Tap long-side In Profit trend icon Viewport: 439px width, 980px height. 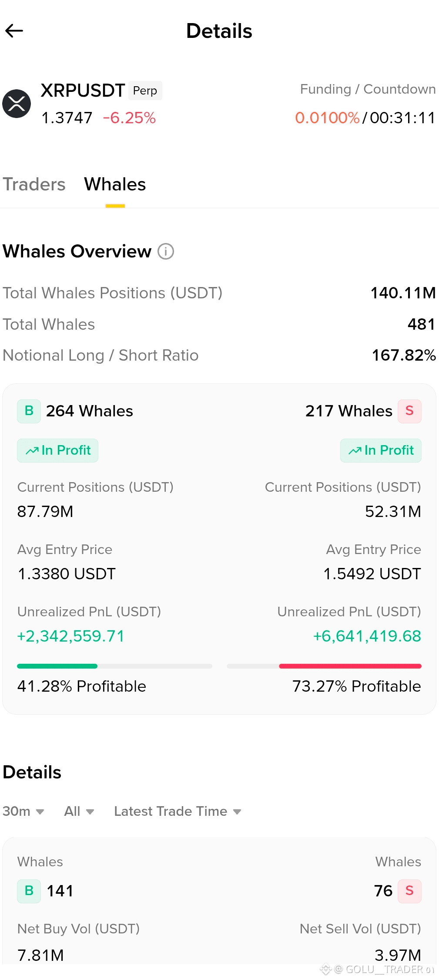coord(32,451)
